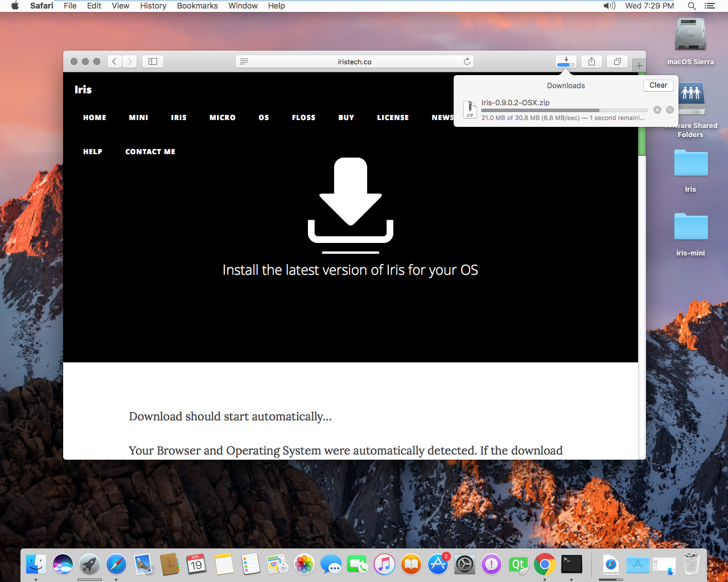Open the View menu

(x=121, y=6)
